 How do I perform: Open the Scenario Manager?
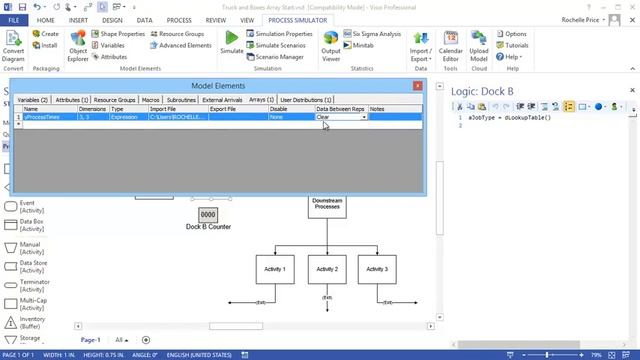coord(275,57)
